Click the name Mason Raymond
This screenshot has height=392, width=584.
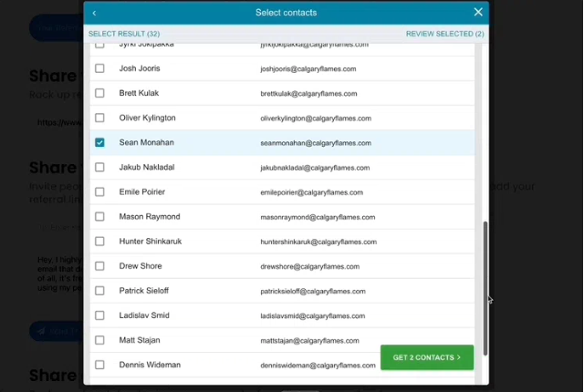(150, 216)
